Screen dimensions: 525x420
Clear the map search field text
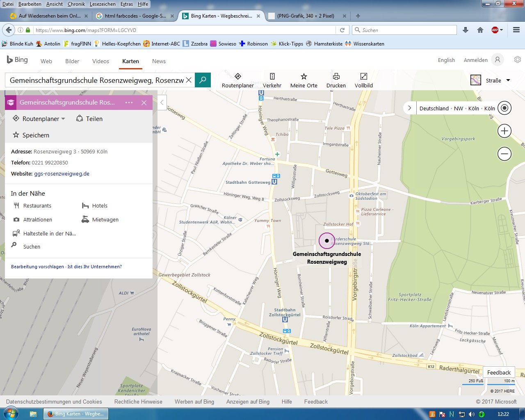[x=189, y=80]
